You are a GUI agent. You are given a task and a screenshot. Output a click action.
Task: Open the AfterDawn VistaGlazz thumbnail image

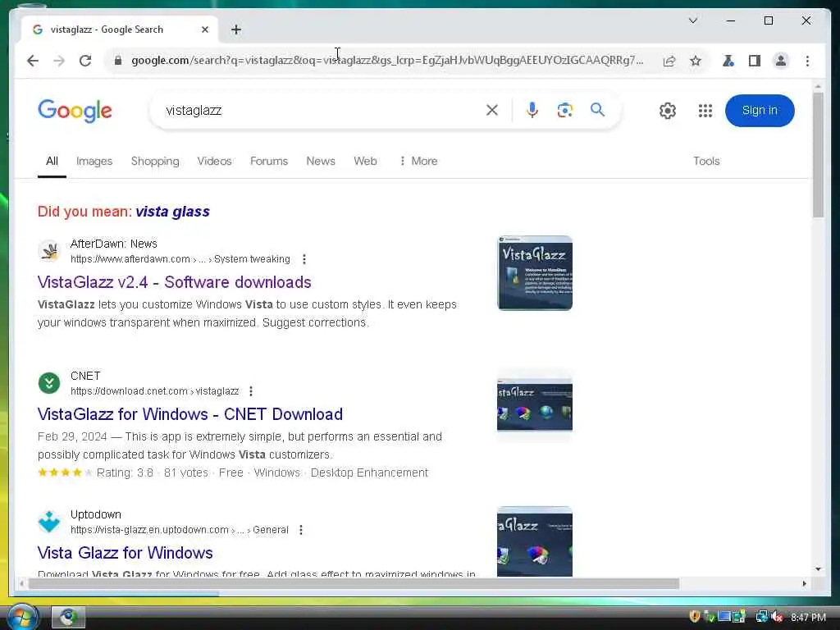535,273
